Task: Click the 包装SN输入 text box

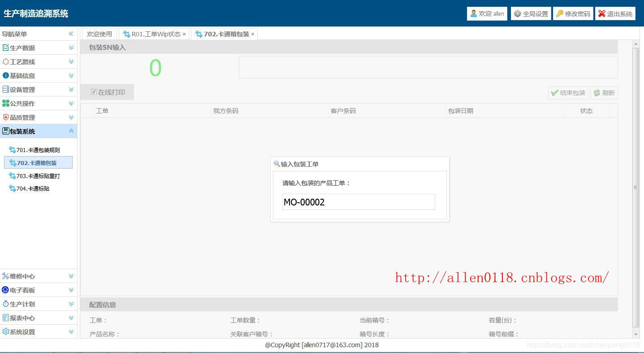Action: [x=428, y=67]
